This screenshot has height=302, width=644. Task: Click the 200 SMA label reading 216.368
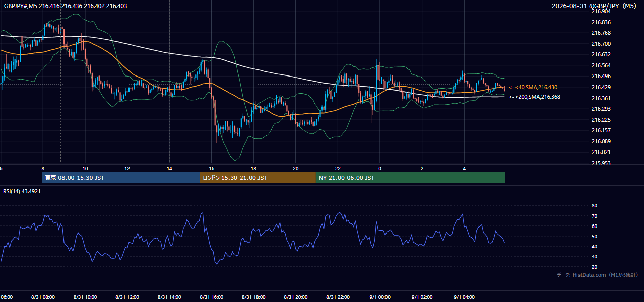coord(535,97)
